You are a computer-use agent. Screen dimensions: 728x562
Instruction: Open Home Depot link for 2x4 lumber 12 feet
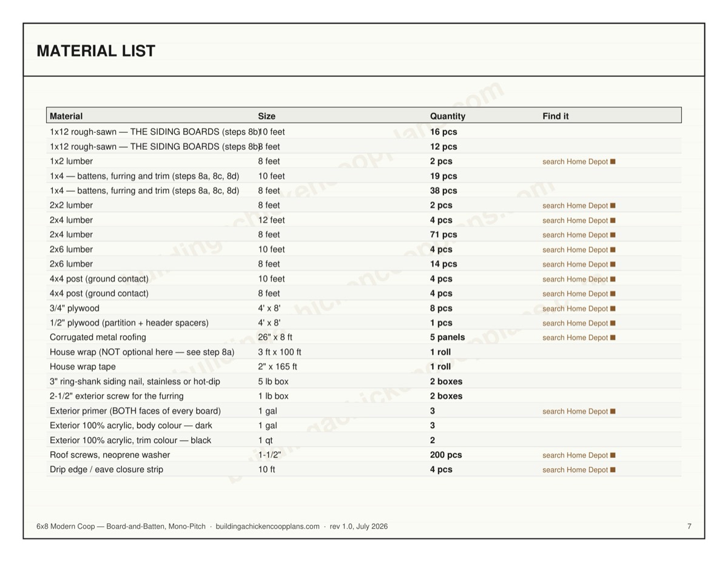point(579,221)
